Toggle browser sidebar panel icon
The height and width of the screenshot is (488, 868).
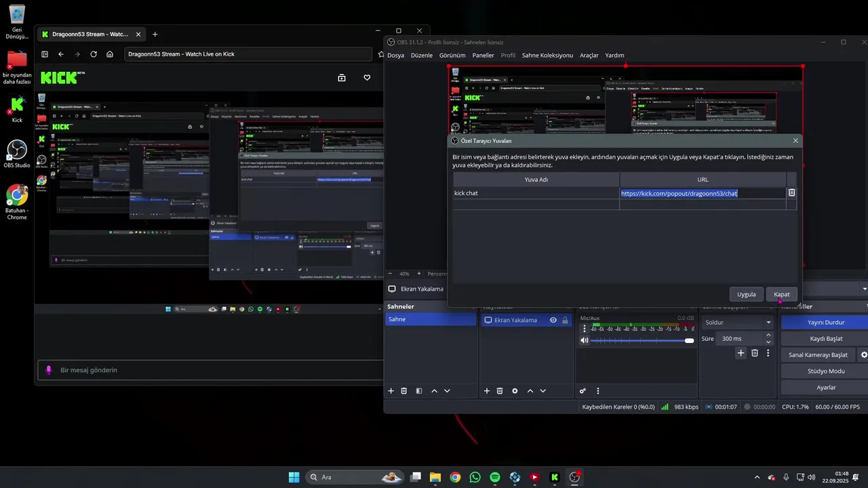coord(45,54)
